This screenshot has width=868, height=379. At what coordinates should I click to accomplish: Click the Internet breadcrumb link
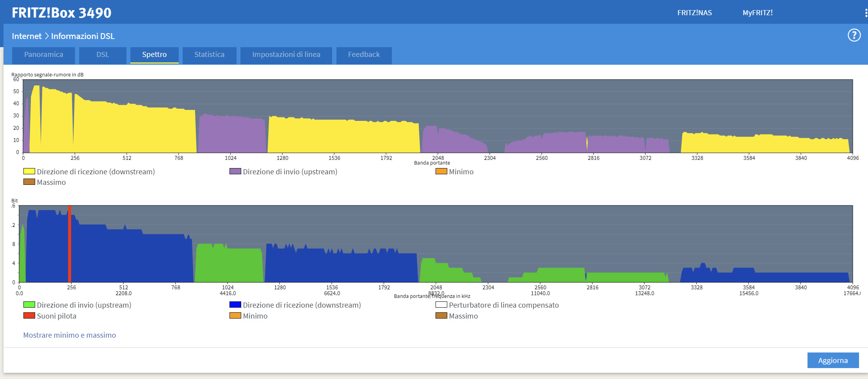(27, 36)
